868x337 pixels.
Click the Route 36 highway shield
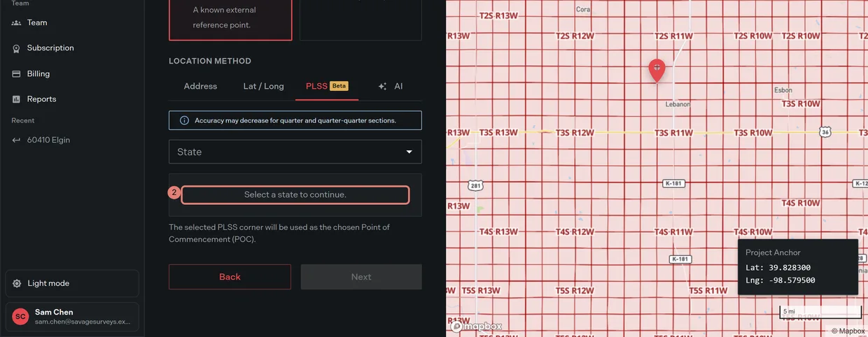(x=826, y=132)
